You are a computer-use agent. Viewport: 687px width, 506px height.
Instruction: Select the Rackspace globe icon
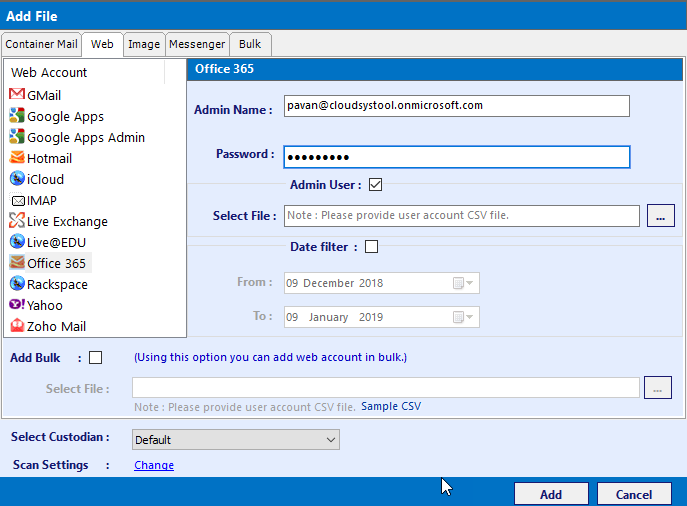pyautogui.click(x=17, y=283)
